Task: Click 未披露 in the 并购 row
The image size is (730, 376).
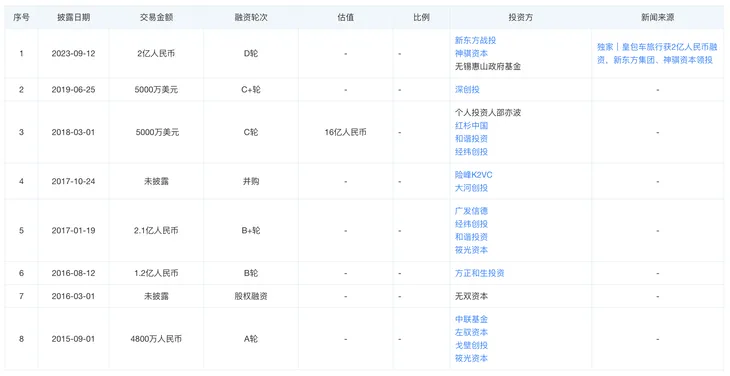Action: (156, 181)
